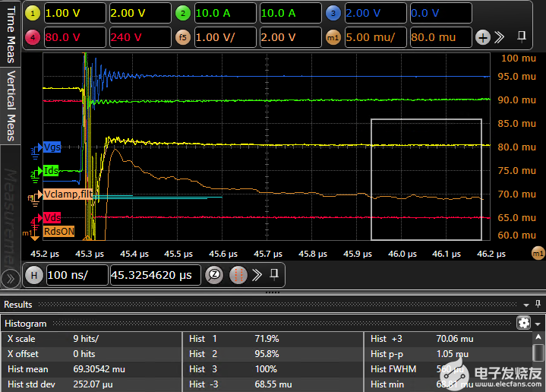
Task: Open the Vertical Meas side tab
Action: point(10,105)
